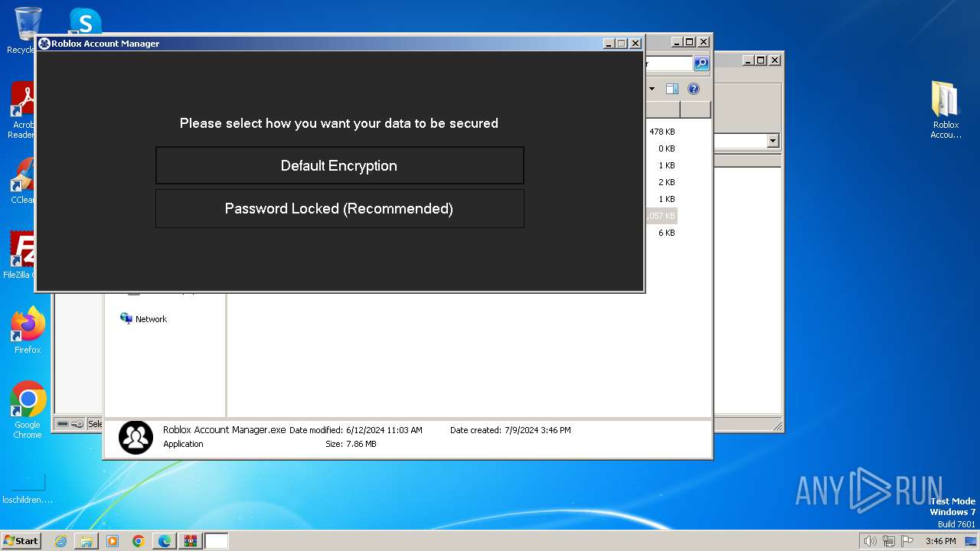Open Explorer help question mark icon
Viewport: 980px width, 551px height.
(x=694, y=89)
